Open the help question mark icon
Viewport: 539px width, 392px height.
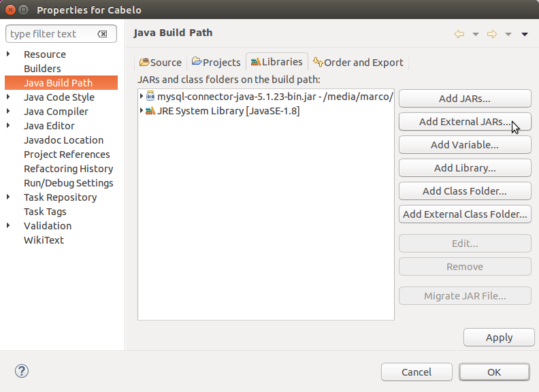(22, 371)
